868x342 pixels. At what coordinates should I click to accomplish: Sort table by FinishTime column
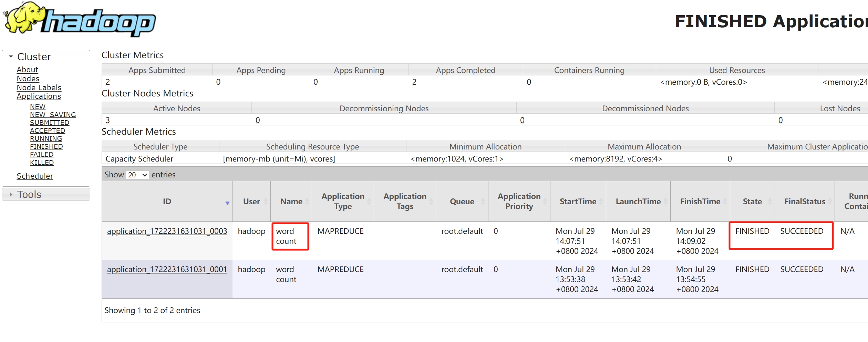tap(700, 201)
